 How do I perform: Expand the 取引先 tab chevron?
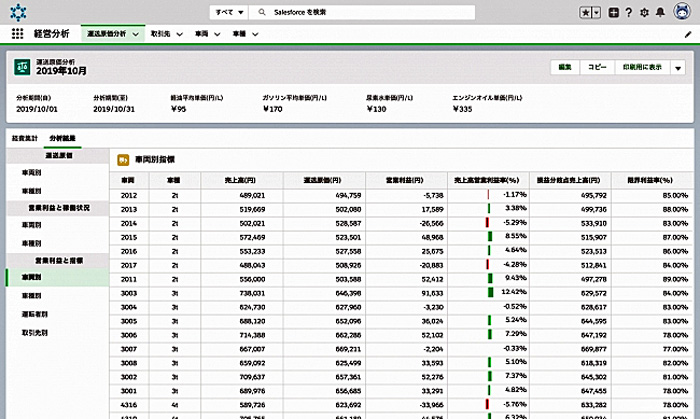tap(179, 34)
